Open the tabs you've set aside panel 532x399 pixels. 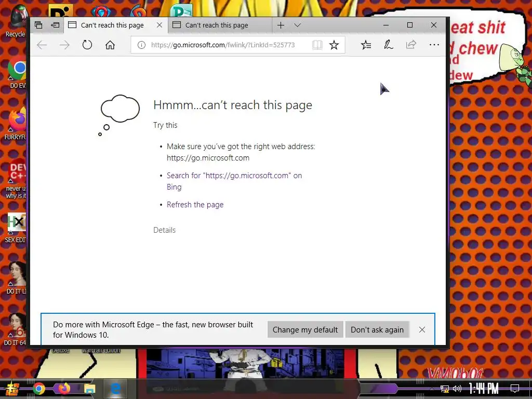(38, 25)
